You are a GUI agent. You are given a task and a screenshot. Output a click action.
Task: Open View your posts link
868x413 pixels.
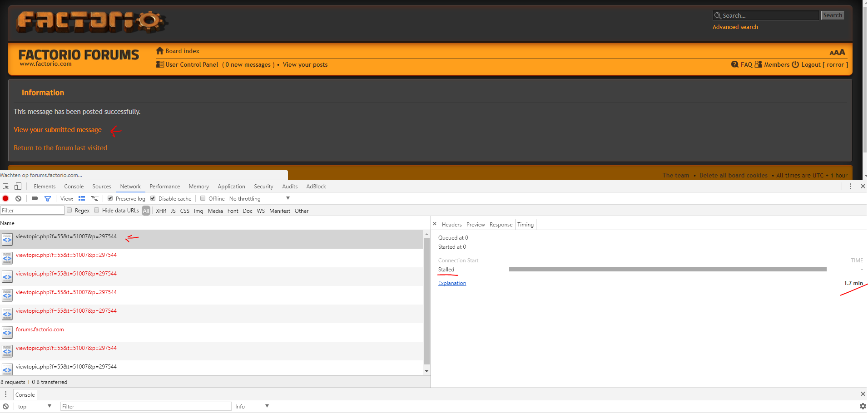coord(305,64)
